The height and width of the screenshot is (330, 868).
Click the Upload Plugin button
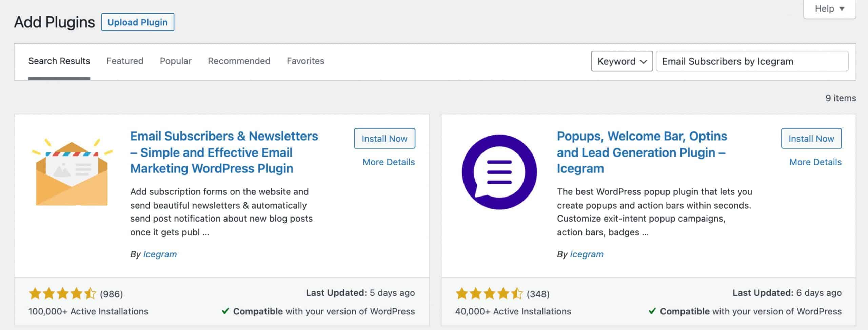(138, 22)
